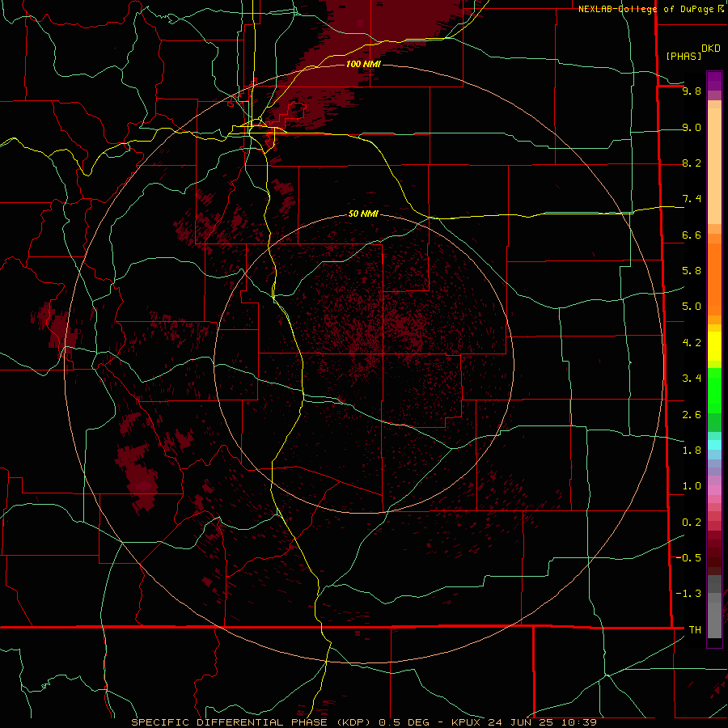
Task: Click the 2.6 value on color scale
Action: coord(692,415)
